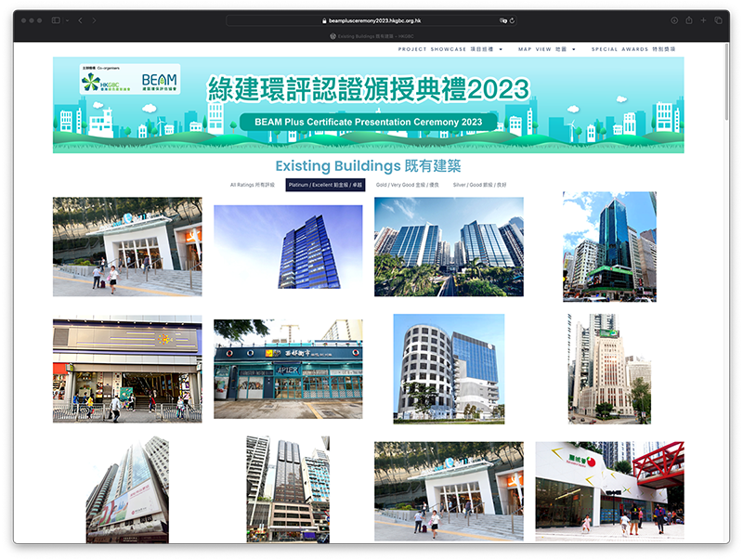
Task: Click the translate icon in address bar
Action: (502, 20)
